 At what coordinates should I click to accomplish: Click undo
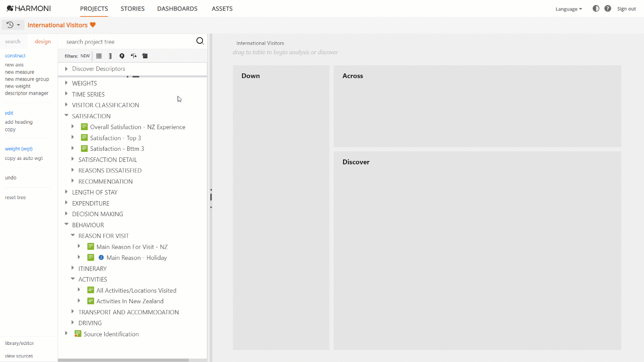coord(11,177)
